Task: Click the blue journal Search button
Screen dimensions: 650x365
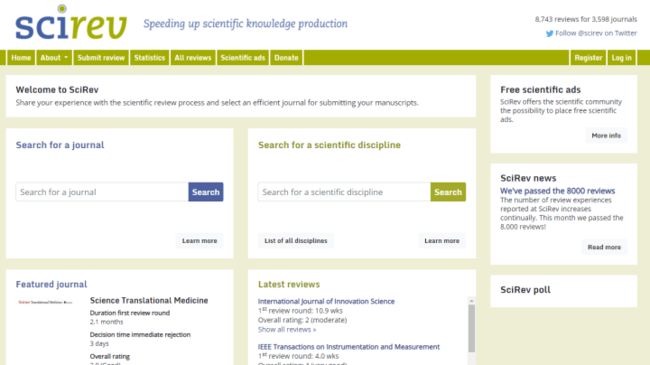Action: tap(206, 192)
